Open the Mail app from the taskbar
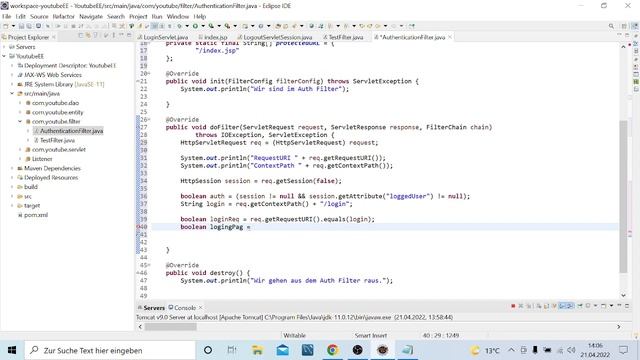 (282, 350)
